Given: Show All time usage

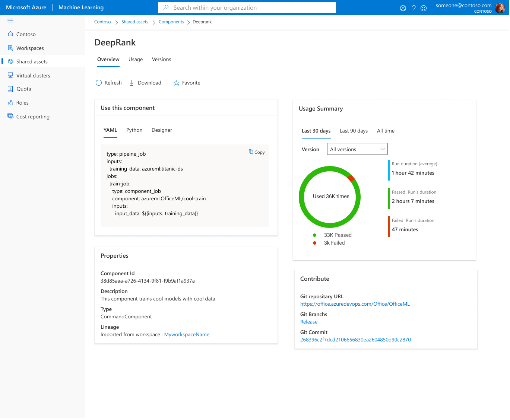Looking at the screenshot, I should click(386, 131).
